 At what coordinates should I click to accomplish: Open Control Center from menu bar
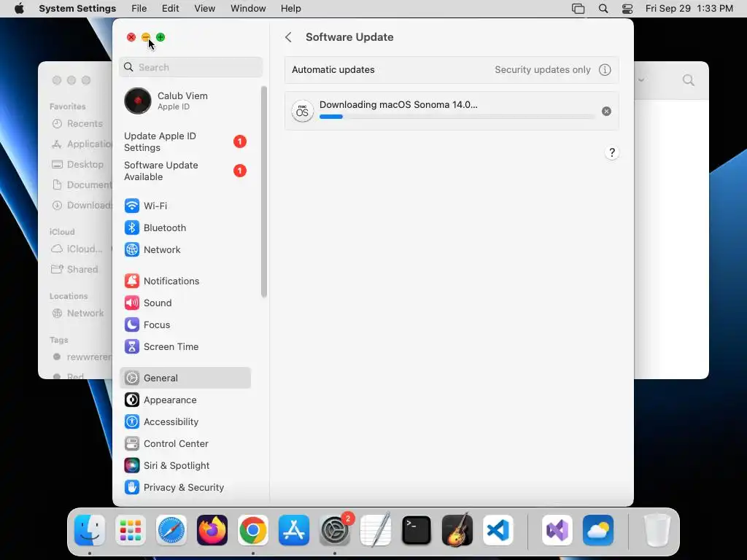(627, 9)
